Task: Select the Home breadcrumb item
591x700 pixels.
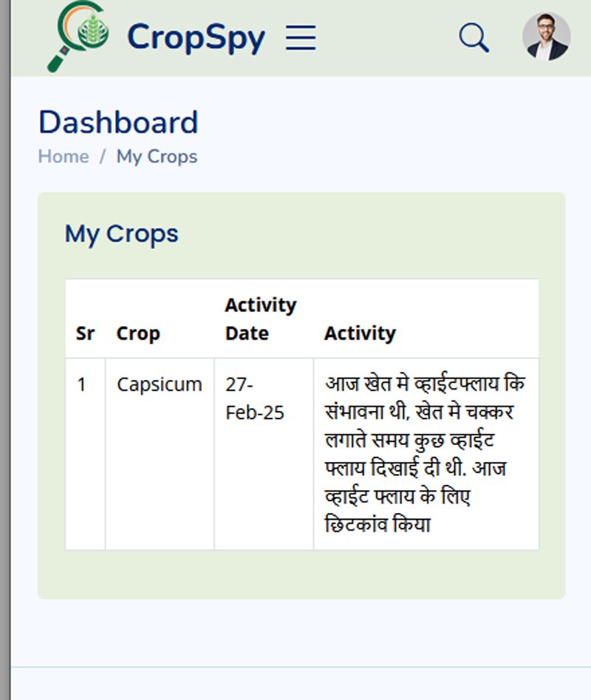Action: pyautogui.click(x=63, y=156)
